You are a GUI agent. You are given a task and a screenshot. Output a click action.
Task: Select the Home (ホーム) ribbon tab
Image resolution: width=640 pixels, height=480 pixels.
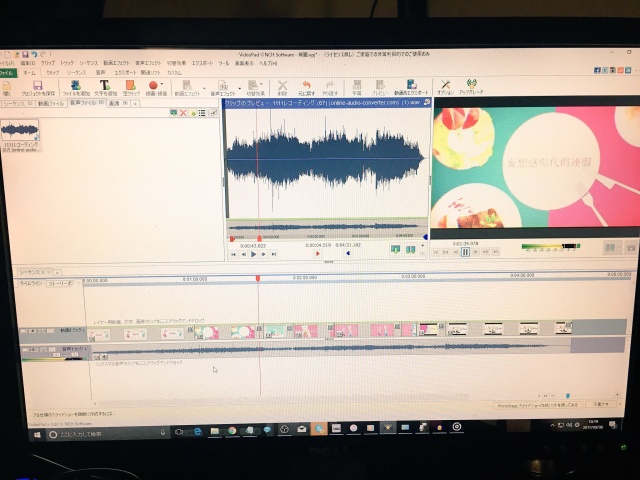(29, 73)
